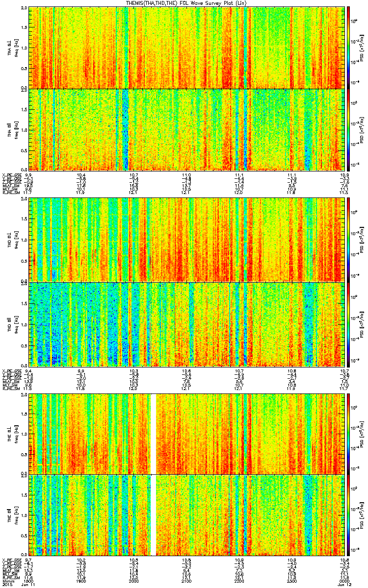
Task: Click the X_RE_GSE label under the THA panels
Action: [x=12, y=174]
